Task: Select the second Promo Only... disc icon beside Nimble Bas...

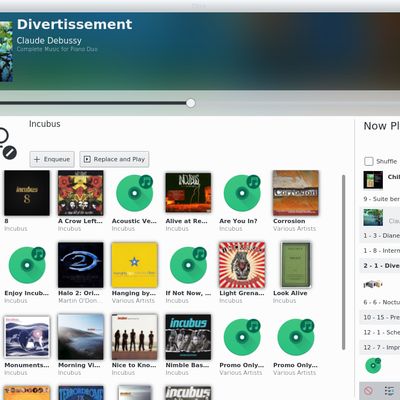Action: [x=296, y=337]
